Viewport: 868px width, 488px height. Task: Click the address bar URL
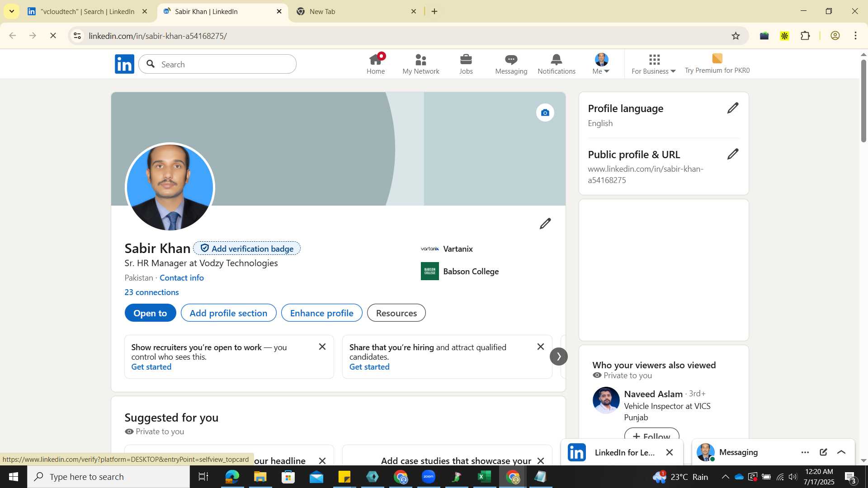[158, 36]
